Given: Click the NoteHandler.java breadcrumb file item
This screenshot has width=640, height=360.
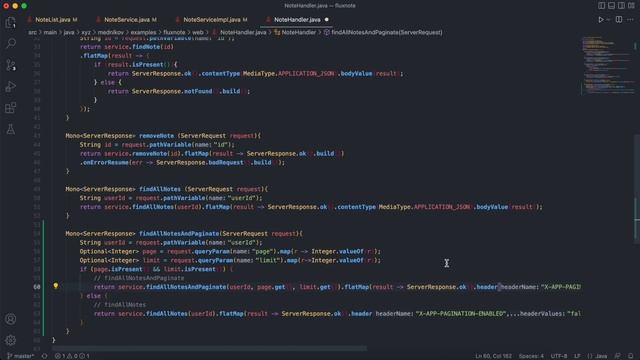Looking at the screenshot, I should (239, 32).
